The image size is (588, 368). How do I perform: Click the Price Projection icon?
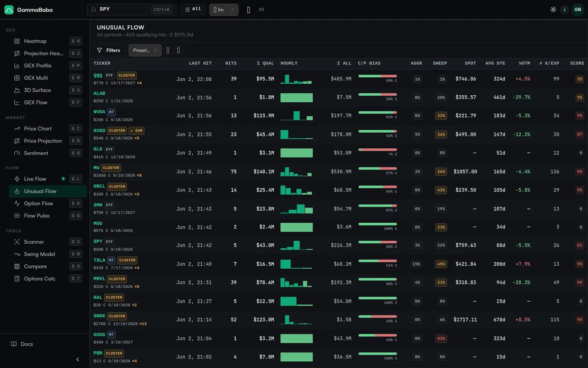17,141
